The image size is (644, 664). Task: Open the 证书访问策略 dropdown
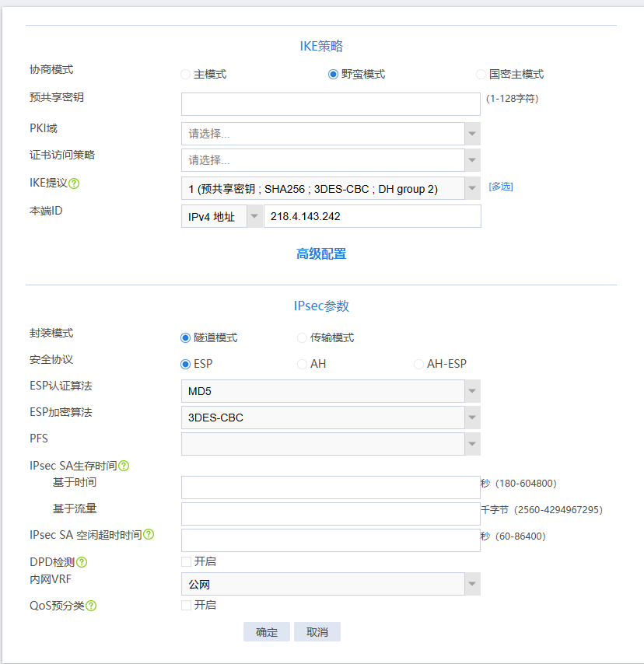331,160
